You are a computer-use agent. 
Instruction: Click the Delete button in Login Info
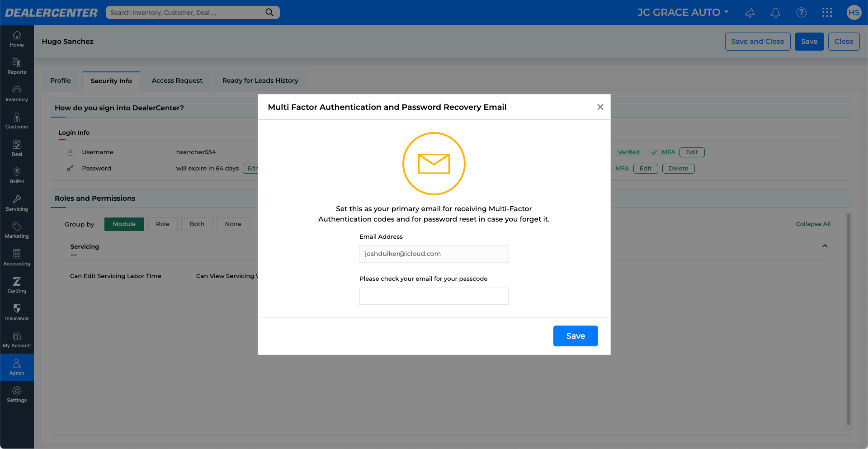679,169
